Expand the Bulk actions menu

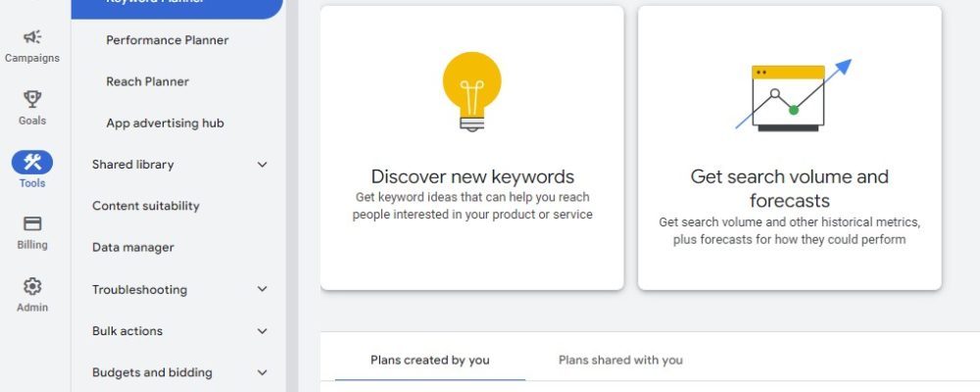(262, 331)
